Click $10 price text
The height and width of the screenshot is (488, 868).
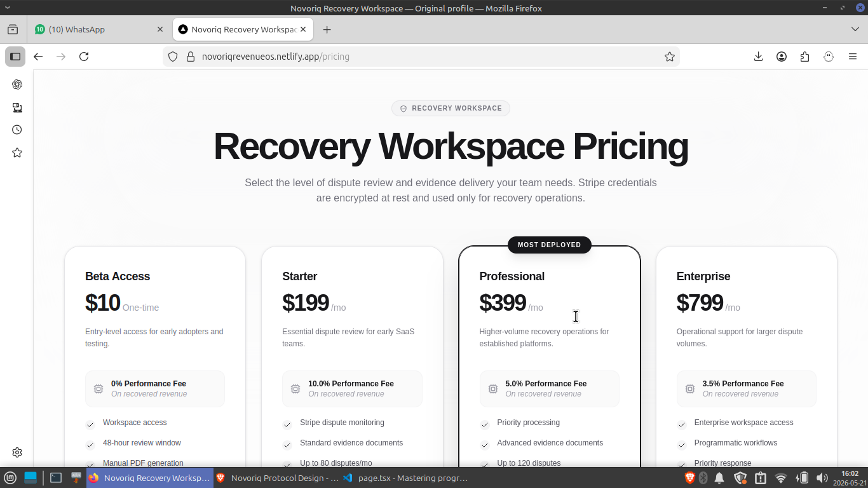102,303
